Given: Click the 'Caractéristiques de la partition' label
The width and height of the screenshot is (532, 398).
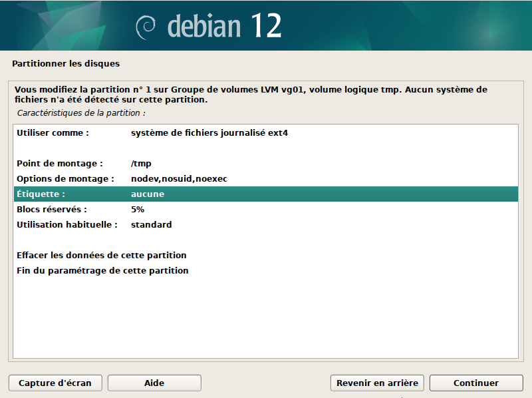Looking at the screenshot, I should point(81,112).
